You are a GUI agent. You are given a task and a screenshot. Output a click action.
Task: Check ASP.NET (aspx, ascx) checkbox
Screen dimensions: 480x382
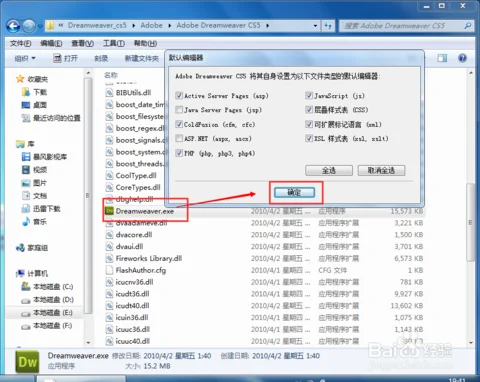click(179, 138)
